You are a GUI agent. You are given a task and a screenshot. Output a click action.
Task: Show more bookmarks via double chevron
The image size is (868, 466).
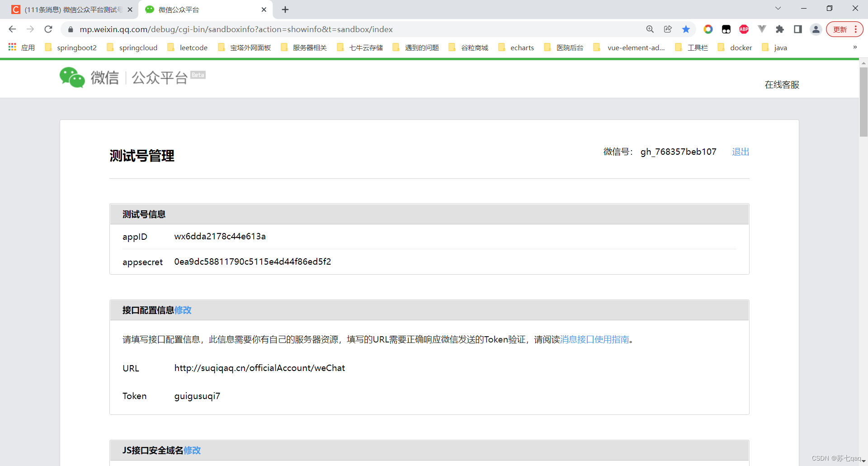[855, 47]
